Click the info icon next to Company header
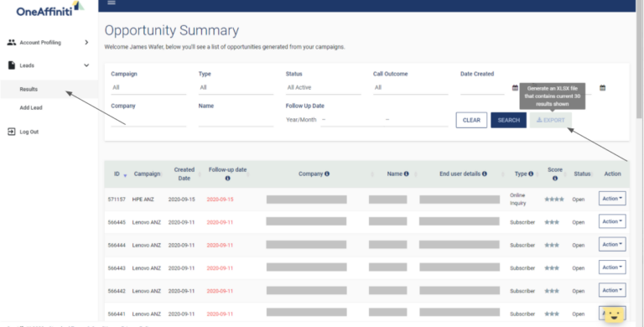 (x=327, y=174)
